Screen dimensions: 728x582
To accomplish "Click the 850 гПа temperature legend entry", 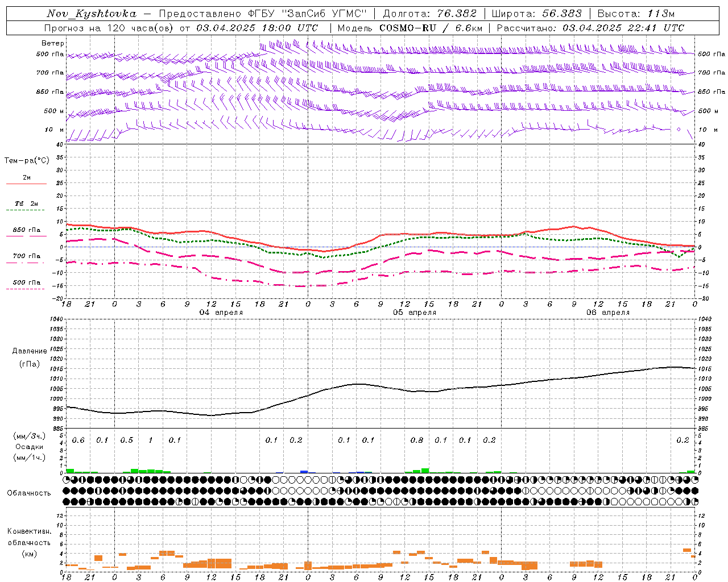I will coord(26,230).
